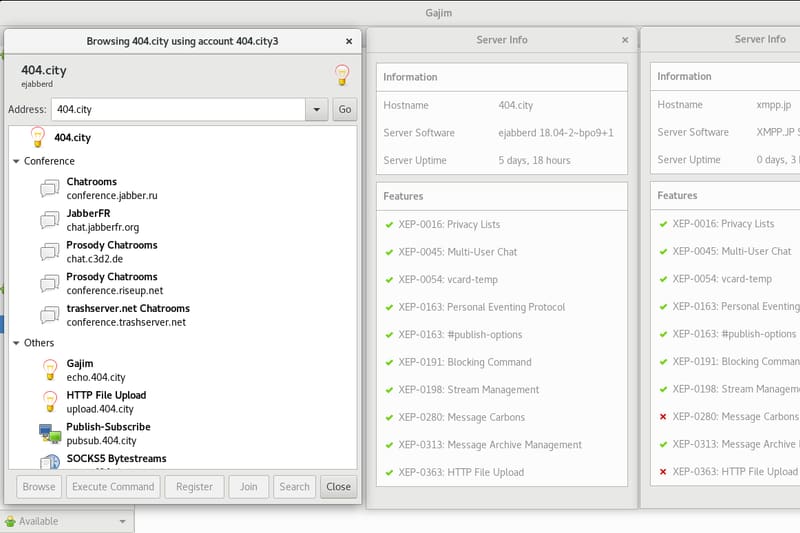The image size is (800, 533).
Task: Click the Join button
Action: point(248,487)
